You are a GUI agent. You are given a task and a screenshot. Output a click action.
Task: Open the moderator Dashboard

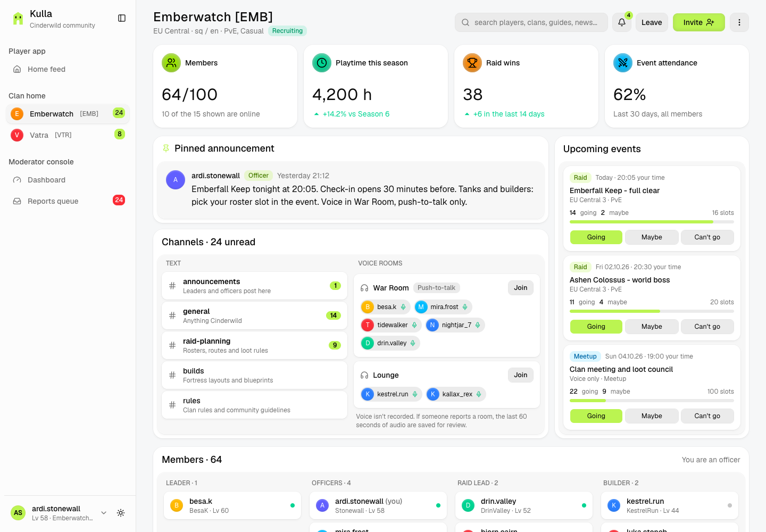click(68, 180)
